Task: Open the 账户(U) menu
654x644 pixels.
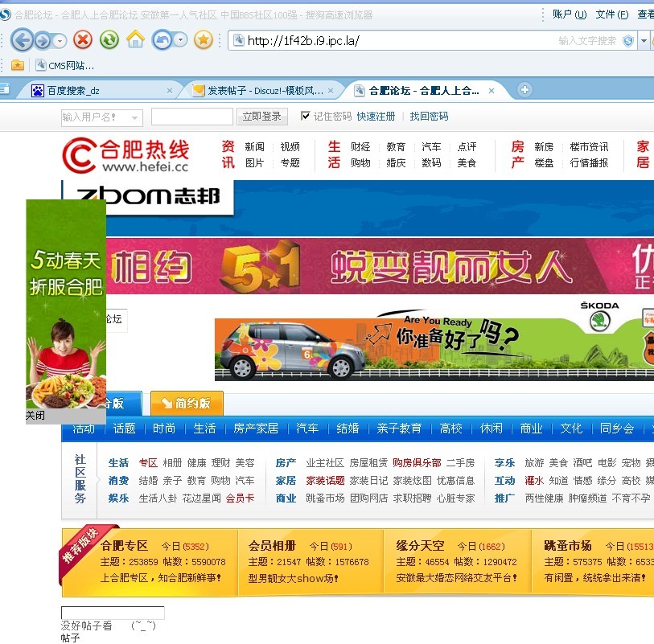Action: coord(570,14)
